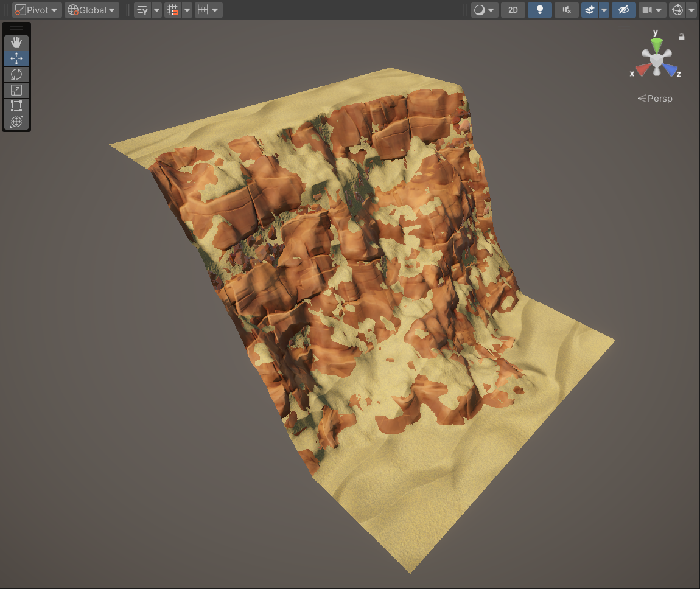The image size is (700, 589).
Task: Select the Rotate tool
Action: click(16, 74)
